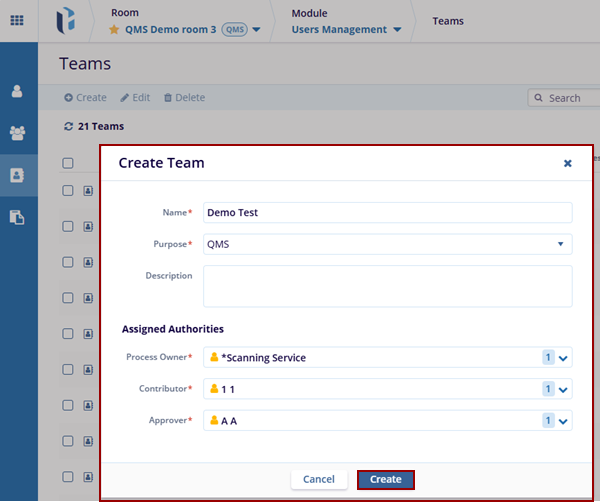Viewport: 600px width, 502px height.
Task: Click the star icon next to room name
Action: pyautogui.click(x=114, y=30)
